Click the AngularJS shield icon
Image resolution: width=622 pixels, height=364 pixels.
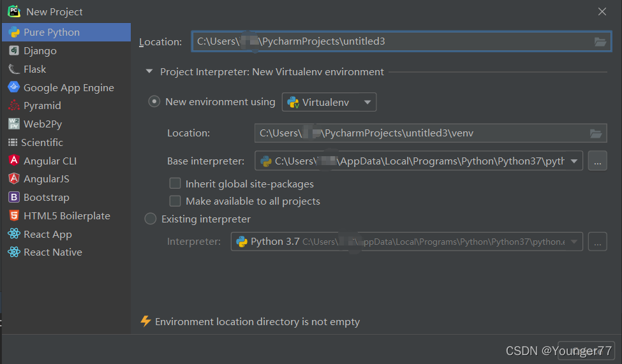[x=14, y=178]
